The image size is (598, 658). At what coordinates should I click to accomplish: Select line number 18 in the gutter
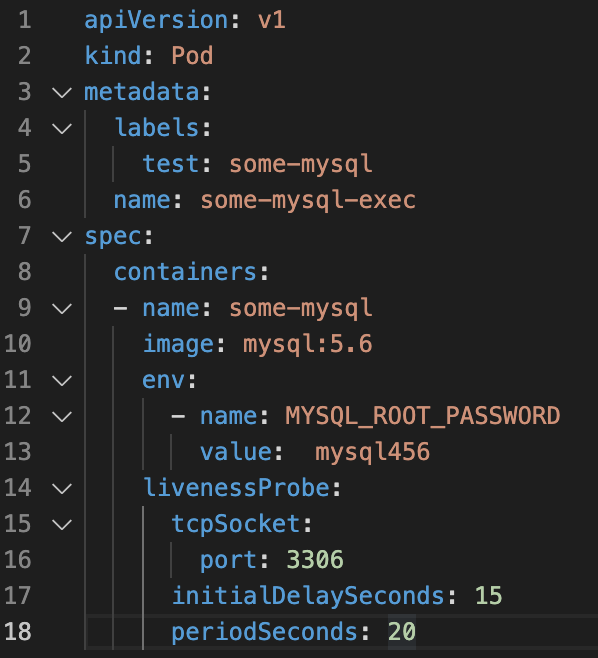18,632
